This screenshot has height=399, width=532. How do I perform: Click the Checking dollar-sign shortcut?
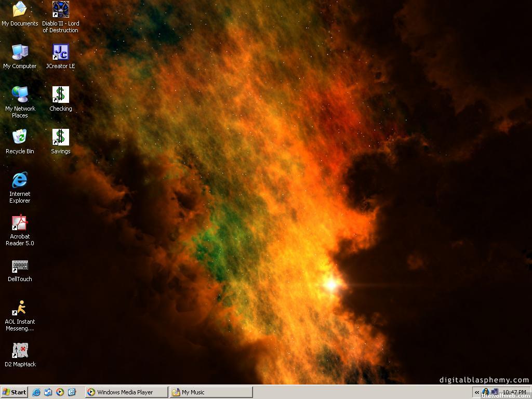60,95
